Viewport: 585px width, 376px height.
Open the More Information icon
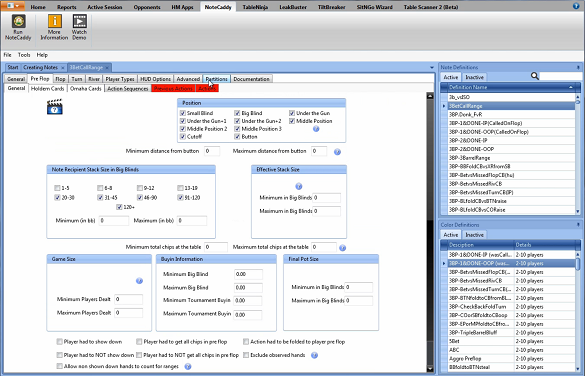point(54,22)
